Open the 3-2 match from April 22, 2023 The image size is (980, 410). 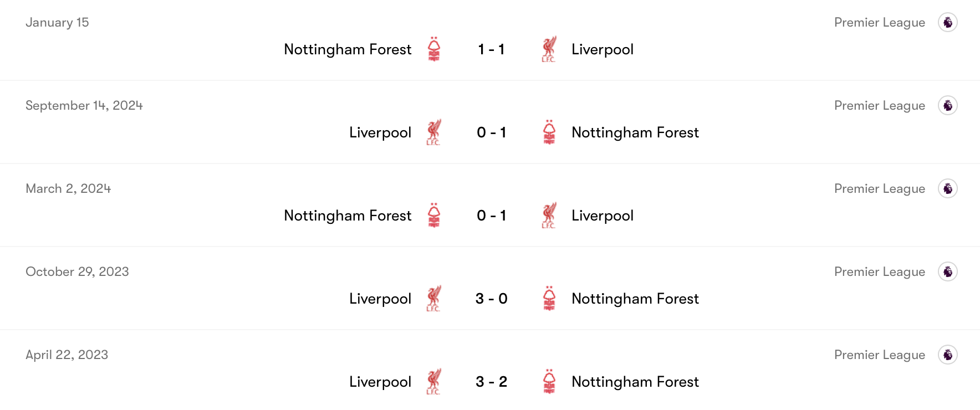click(x=490, y=381)
